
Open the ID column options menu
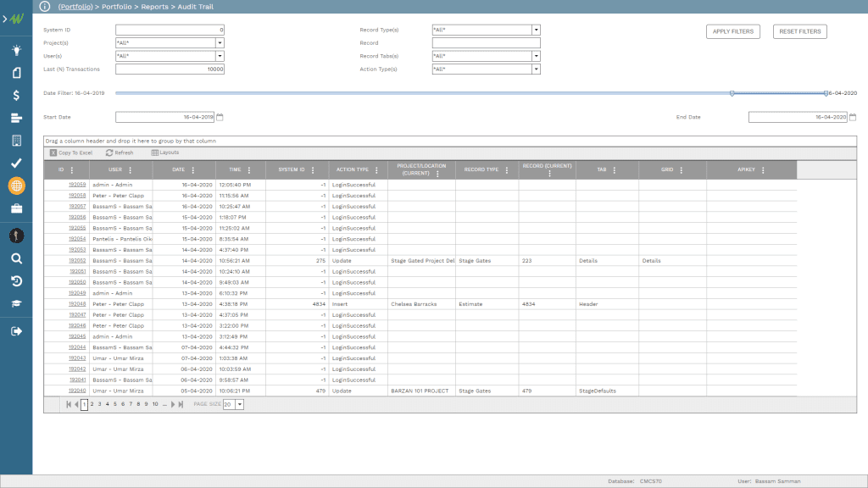(72, 169)
